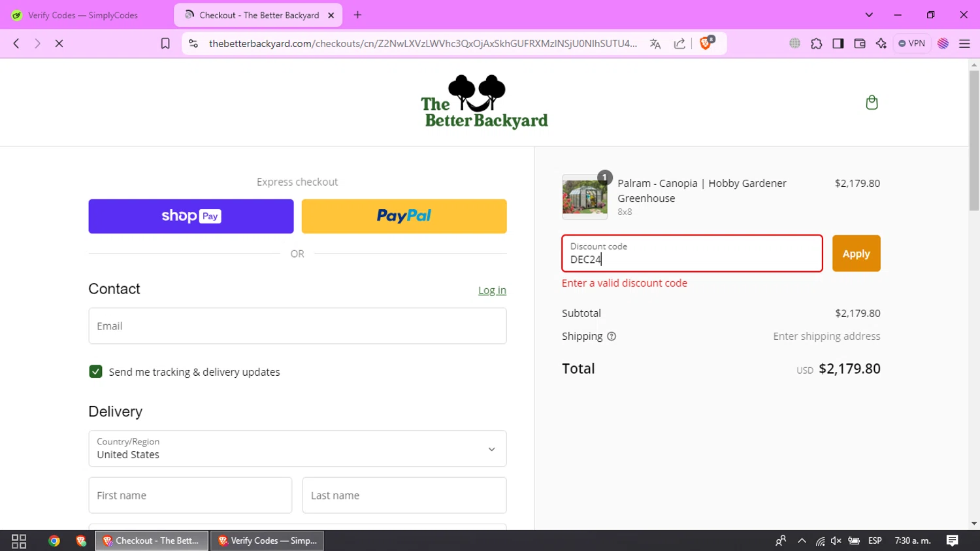Open the translate page icon
The height and width of the screenshot is (551, 980).
point(655,44)
